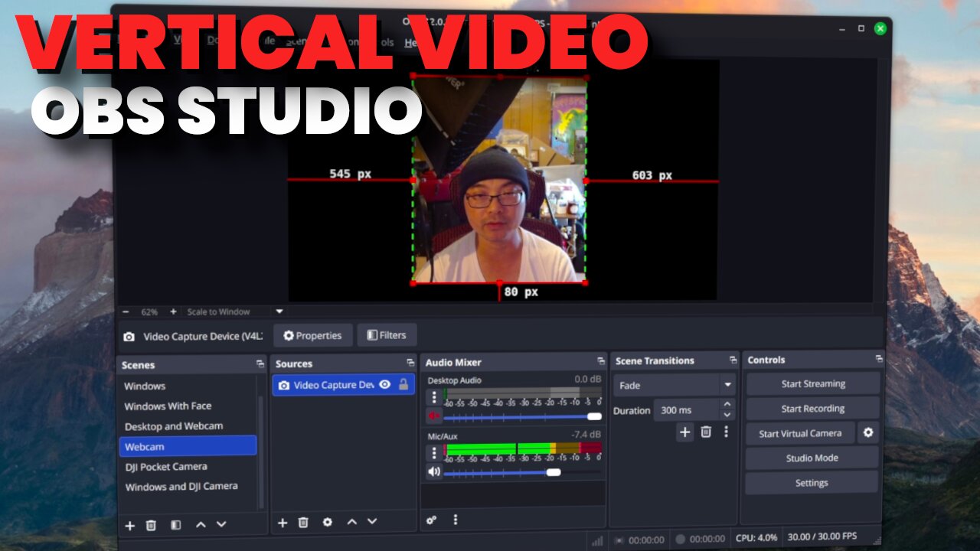Open scene filters icon in Scenes toolbar

coord(175,525)
